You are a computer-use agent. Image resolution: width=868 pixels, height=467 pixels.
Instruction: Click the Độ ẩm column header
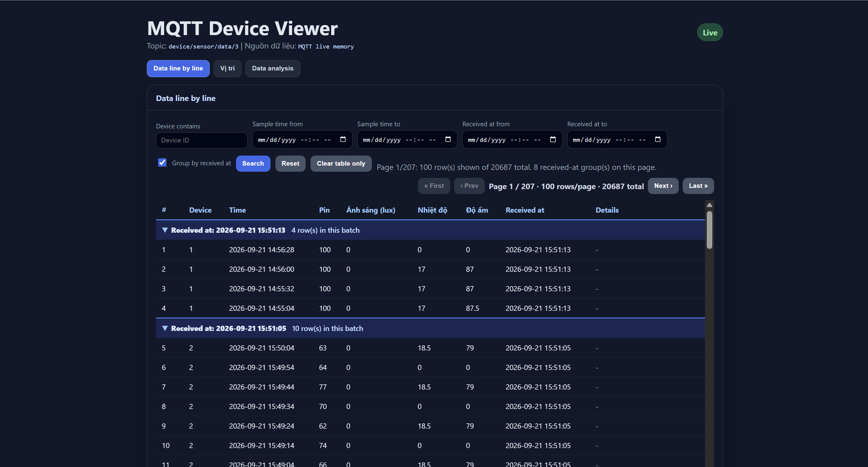(477, 210)
